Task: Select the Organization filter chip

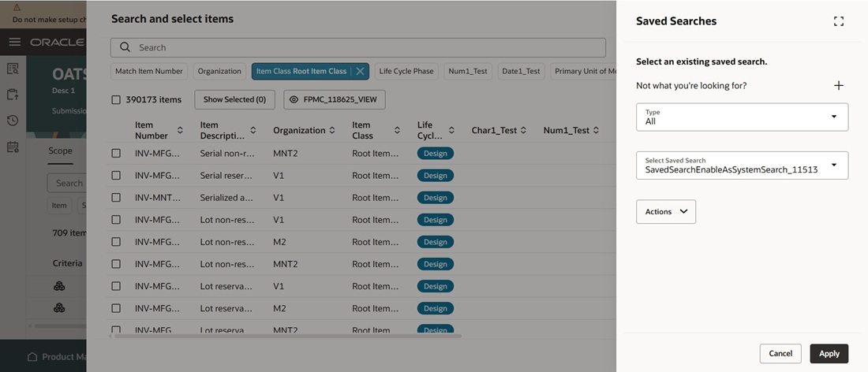Action: (x=220, y=71)
